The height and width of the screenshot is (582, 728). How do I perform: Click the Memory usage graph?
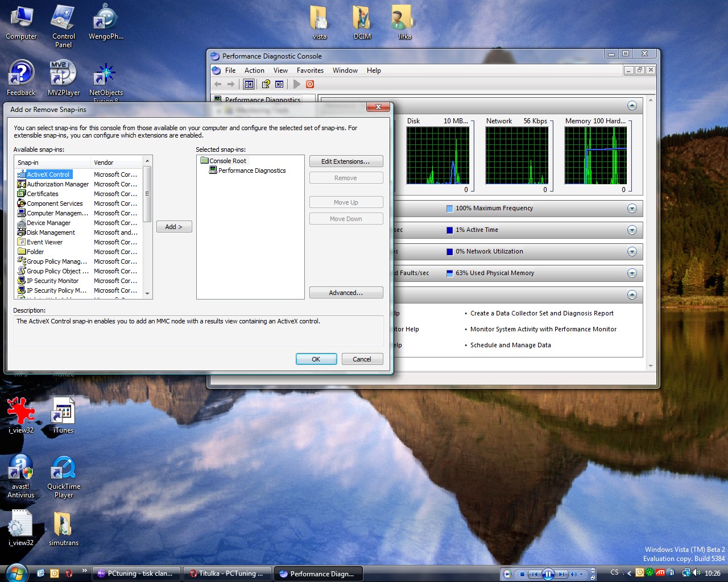pos(596,156)
